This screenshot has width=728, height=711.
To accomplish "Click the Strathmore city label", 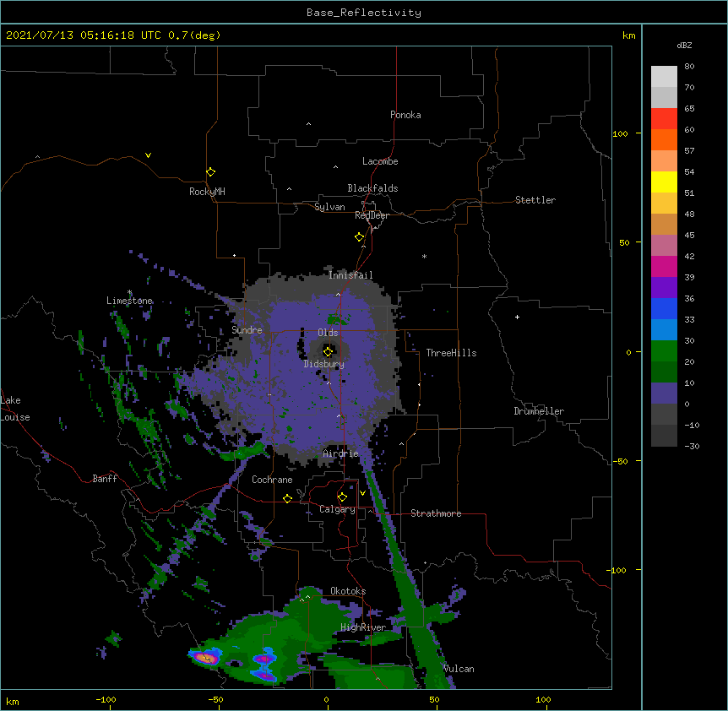I will click(x=436, y=513).
